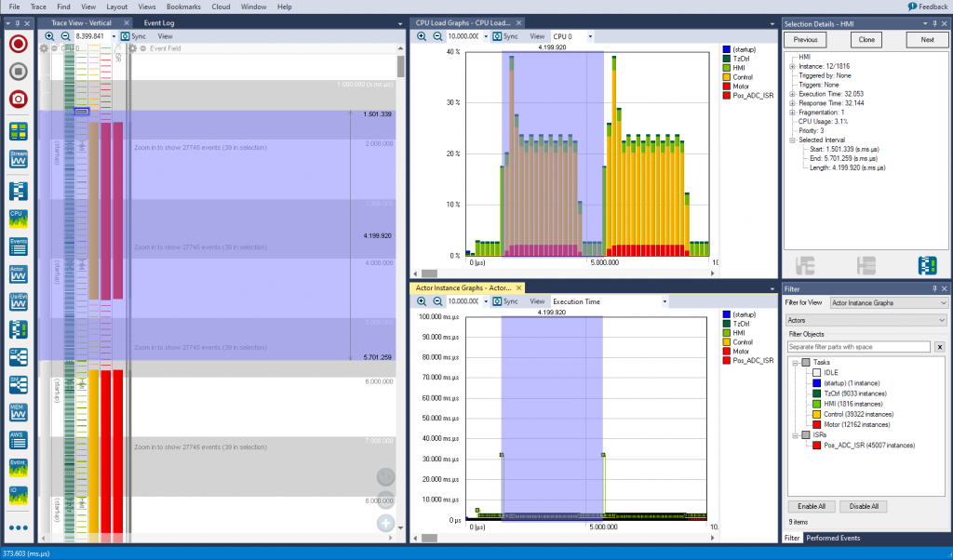Click the Control swatch in CPU Load legend

click(x=726, y=77)
